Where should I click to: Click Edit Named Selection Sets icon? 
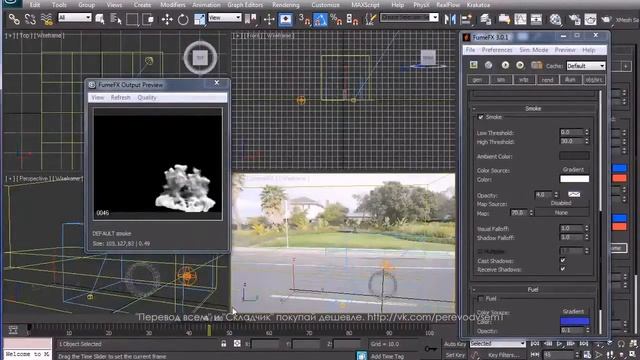pos(370,19)
